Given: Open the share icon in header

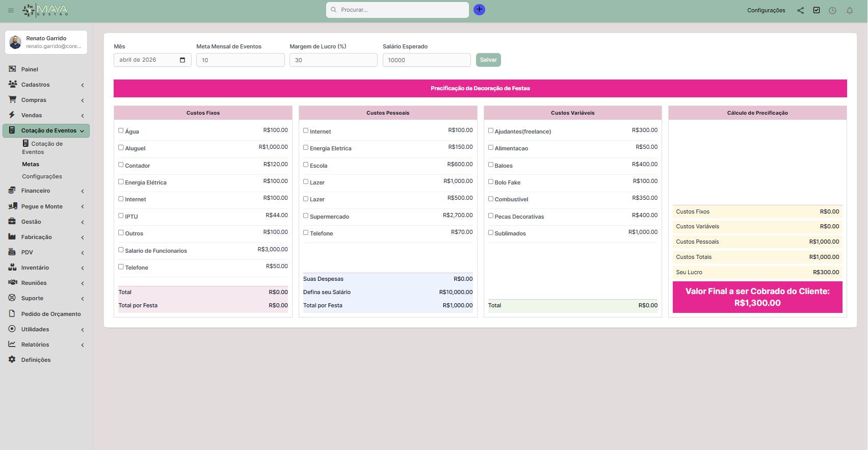Looking at the screenshot, I should 800,10.
